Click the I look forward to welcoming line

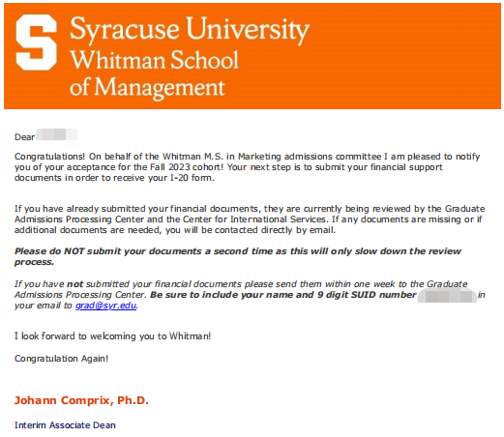click(112, 336)
